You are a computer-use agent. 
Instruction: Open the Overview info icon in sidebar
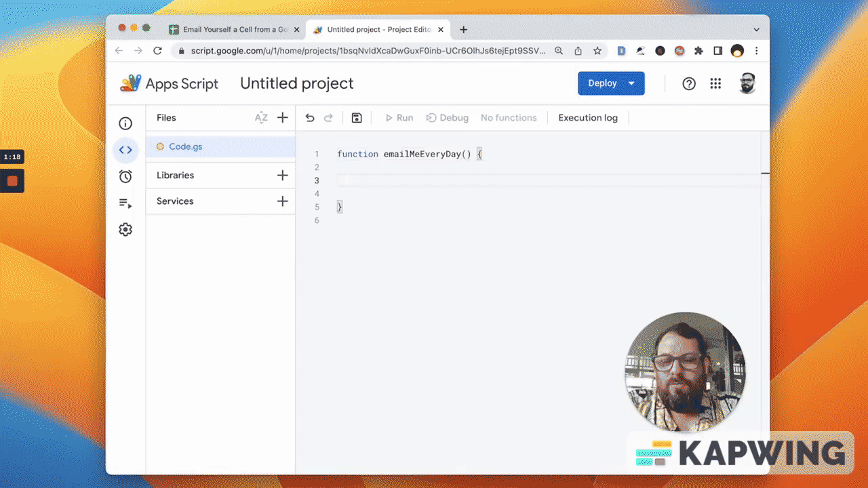pos(125,123)
